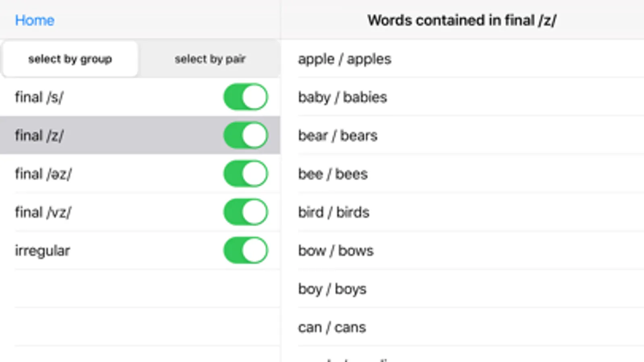644x362 pixels.
Task: Select the boy / boys word pair
Action: [x=332, y=289]
